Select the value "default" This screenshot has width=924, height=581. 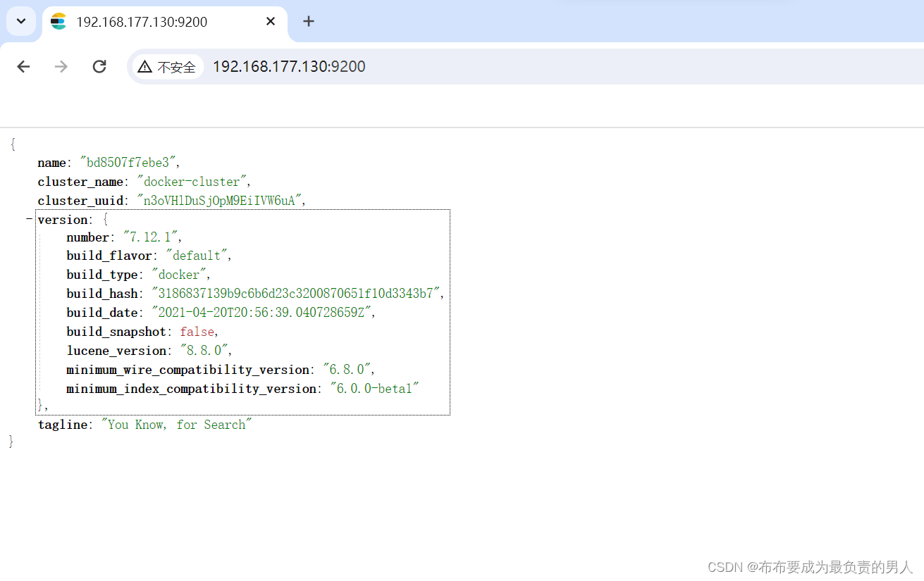coord(197,256)
